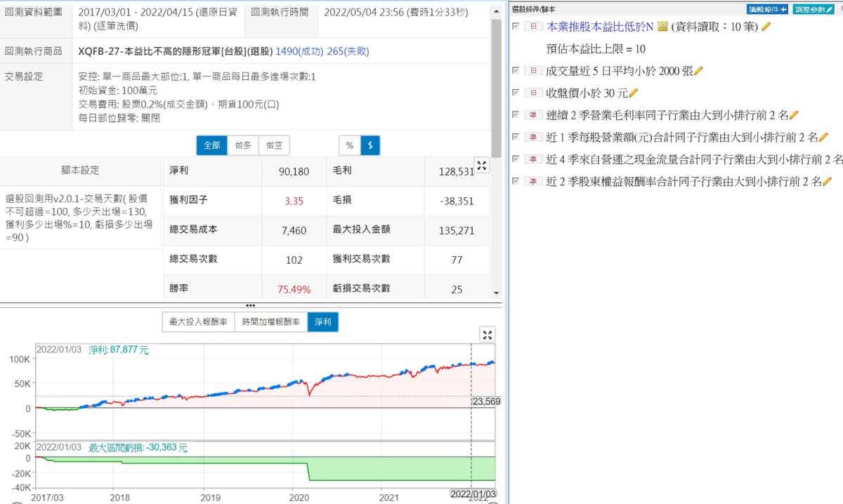
Task: Edit the 成交量近5日平均小於2000張 condition pencil
Action: pos(698,71)
